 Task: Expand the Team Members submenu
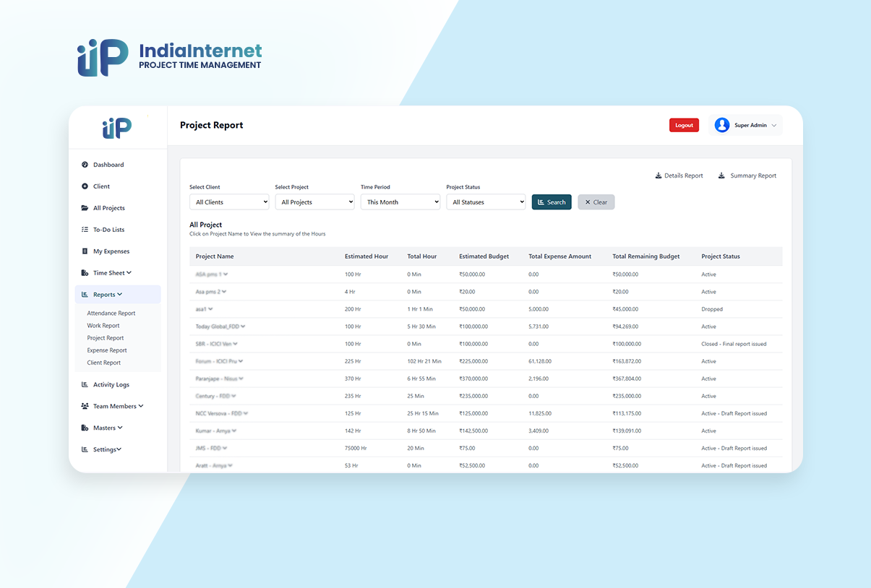coord(118,407)
